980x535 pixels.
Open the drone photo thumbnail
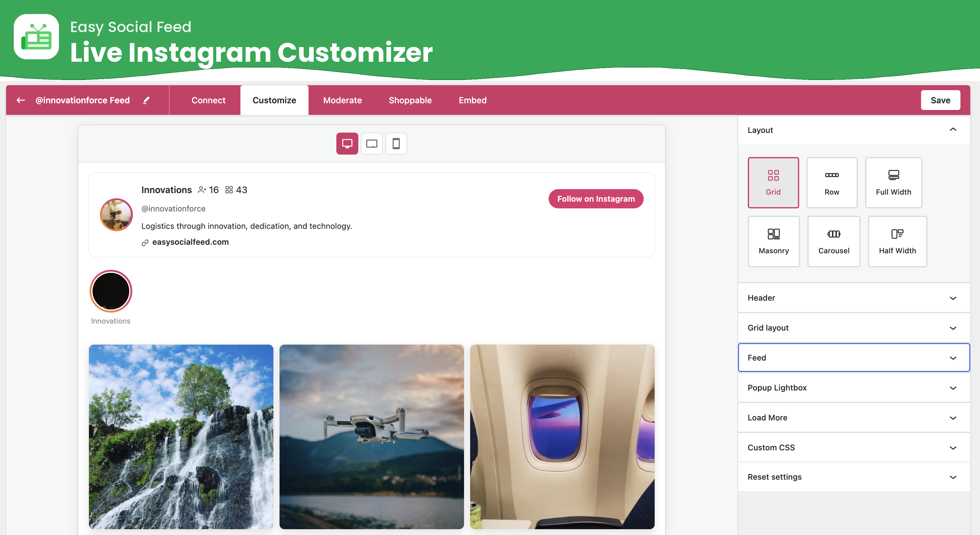372,437
